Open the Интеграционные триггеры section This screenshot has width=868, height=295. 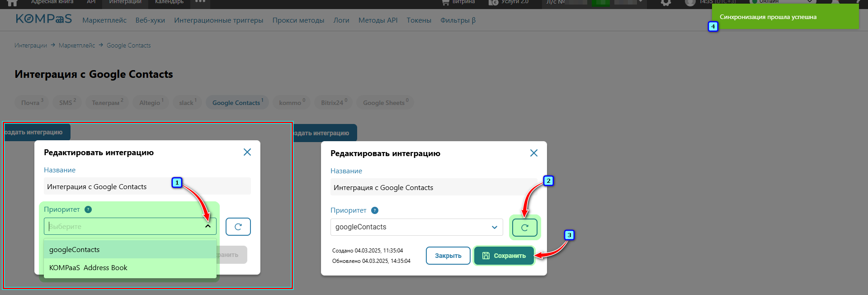218,20
